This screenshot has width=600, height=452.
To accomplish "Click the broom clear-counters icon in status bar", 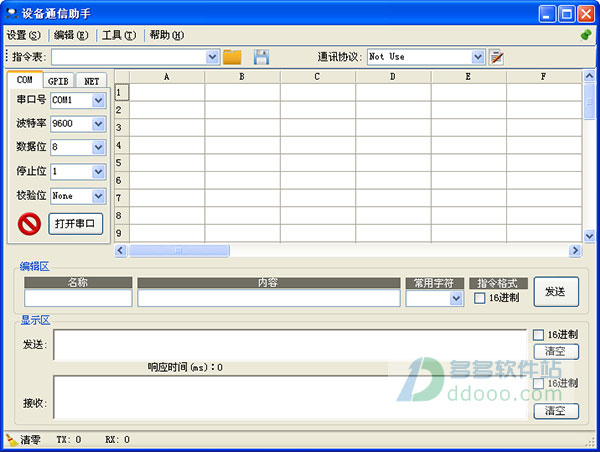I will coord(12,440).
